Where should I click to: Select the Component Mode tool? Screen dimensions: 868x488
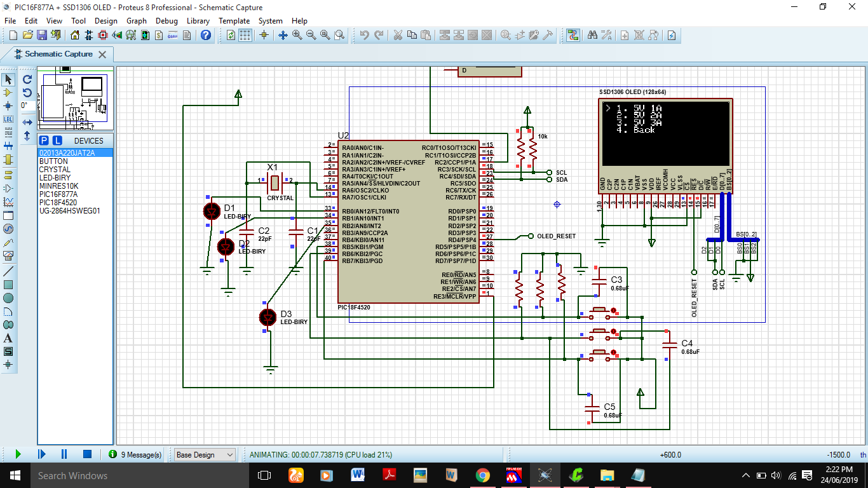pyautogui.click(x=8, y=93)
